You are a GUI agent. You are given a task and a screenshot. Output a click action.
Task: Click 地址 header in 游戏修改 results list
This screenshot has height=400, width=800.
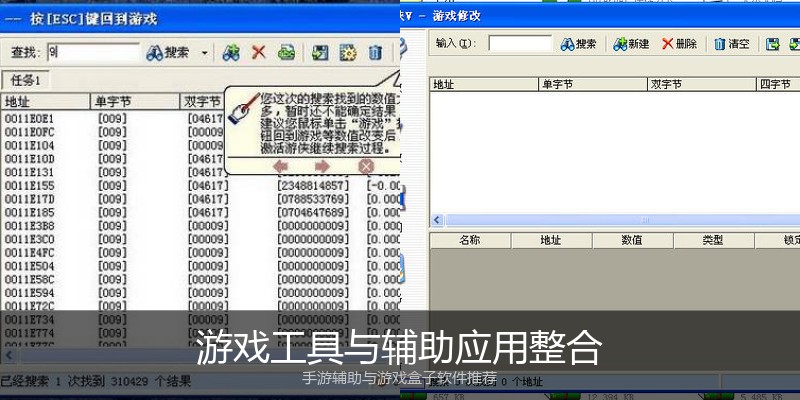click(484, 85)
